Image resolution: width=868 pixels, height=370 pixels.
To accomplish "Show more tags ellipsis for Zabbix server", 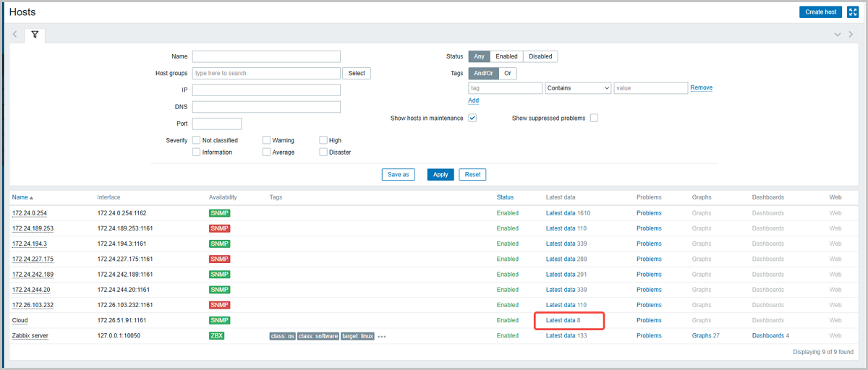I will point(382,336).
